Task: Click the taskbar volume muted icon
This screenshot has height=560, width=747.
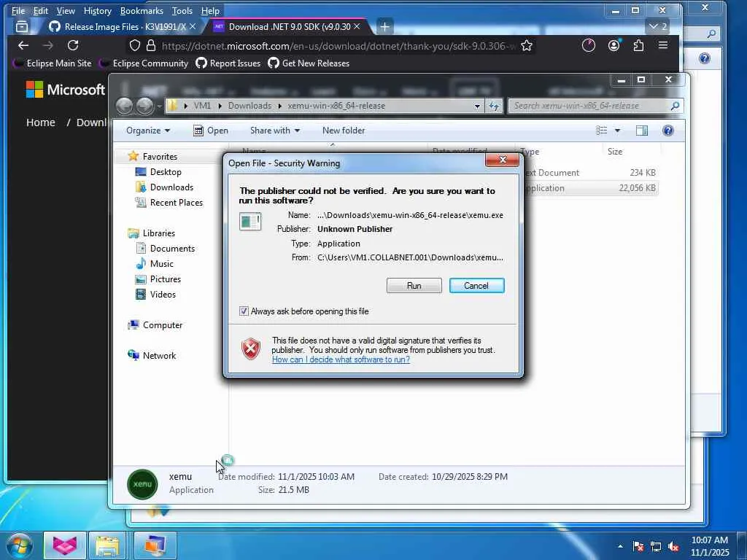Action: [673, 547]
